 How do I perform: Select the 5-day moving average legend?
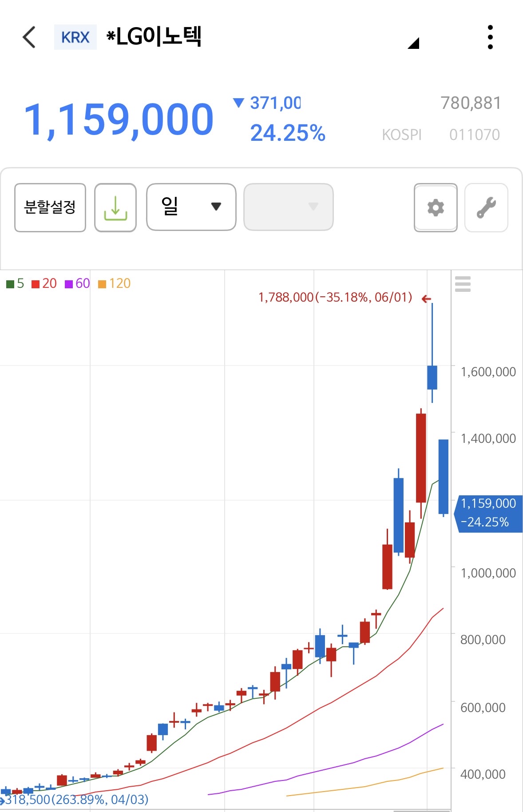click(15, 283)
